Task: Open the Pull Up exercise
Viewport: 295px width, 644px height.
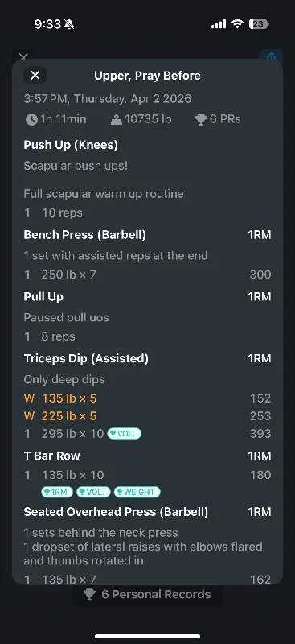Action: (43, 296)
